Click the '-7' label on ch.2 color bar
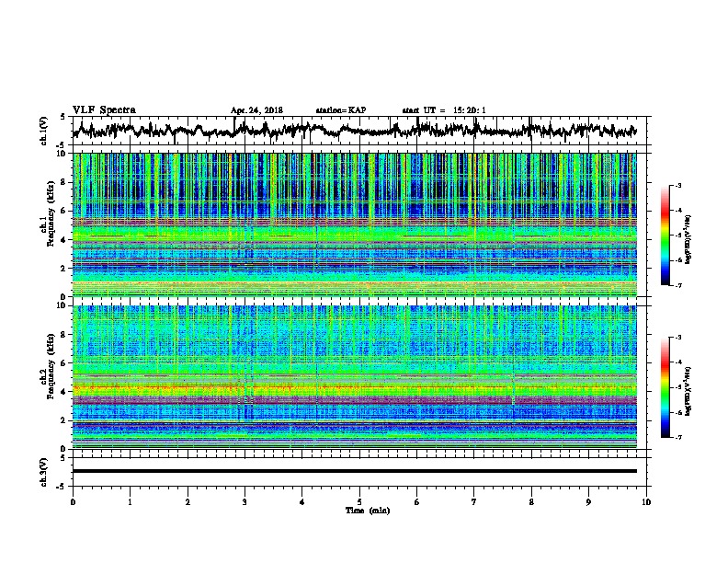This screenshot has width=728, height=563. [678, 437]
